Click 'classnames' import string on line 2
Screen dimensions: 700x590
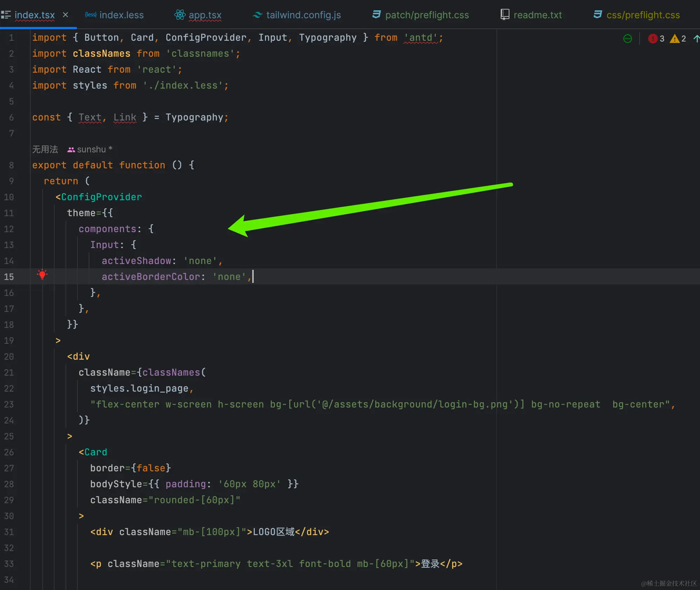[x=200, y=54]
